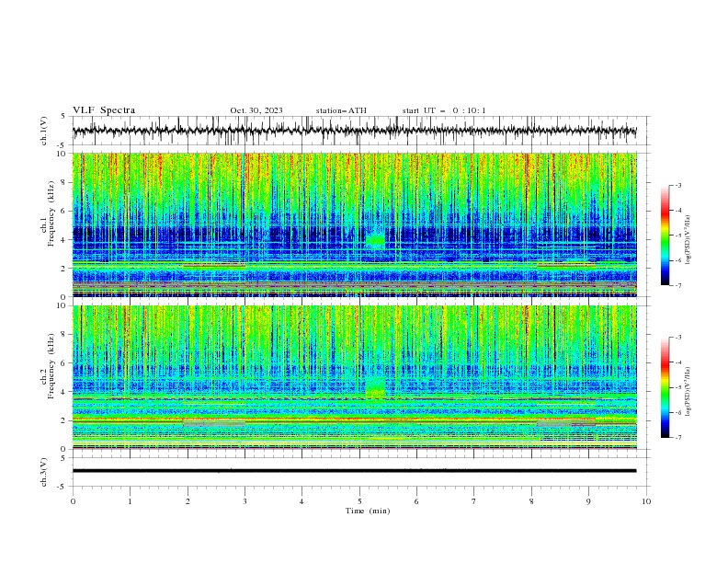
Task: Click time axis tick label "5"
Action: point(359,501)
